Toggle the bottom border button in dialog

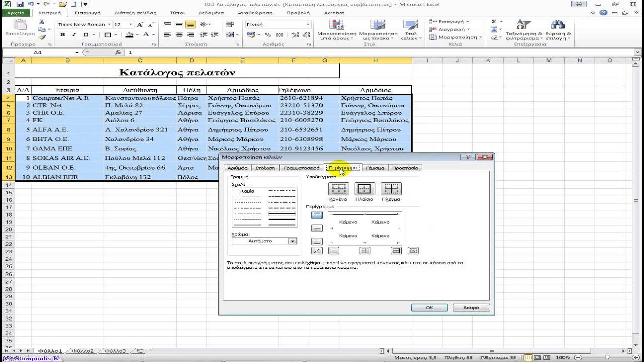coord(317,241)
